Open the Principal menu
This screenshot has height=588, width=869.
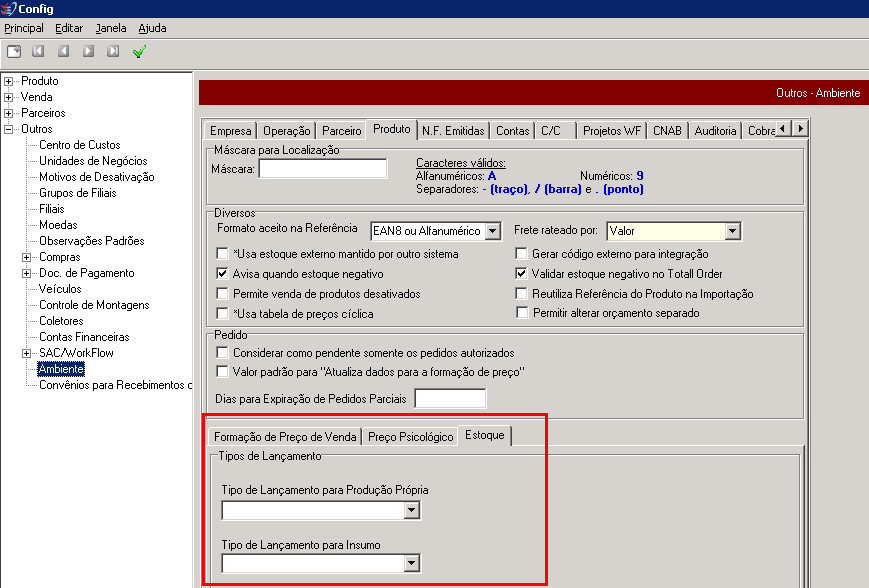pyautogui.click(x=24, y=28)
